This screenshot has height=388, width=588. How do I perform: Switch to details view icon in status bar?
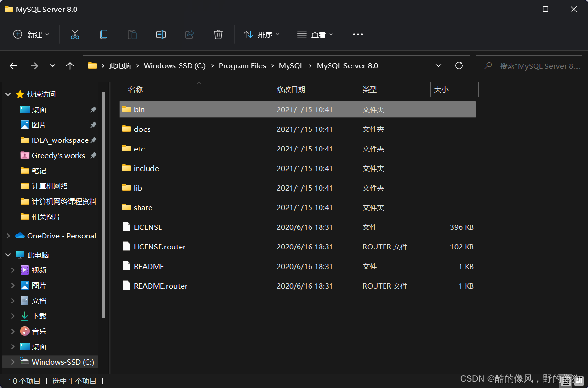tap(566, 381)
